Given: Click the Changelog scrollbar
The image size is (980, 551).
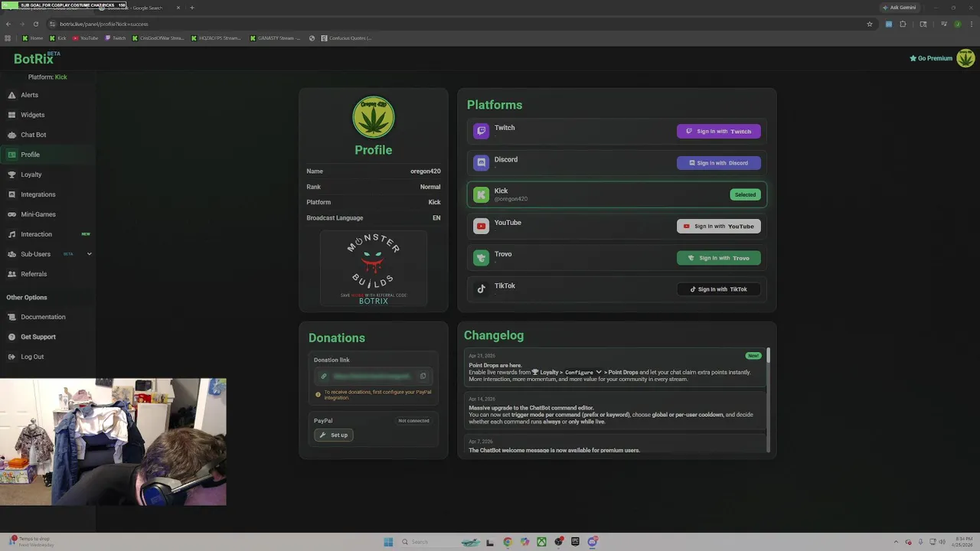Looking at the screenshot, I should [768, 356].
